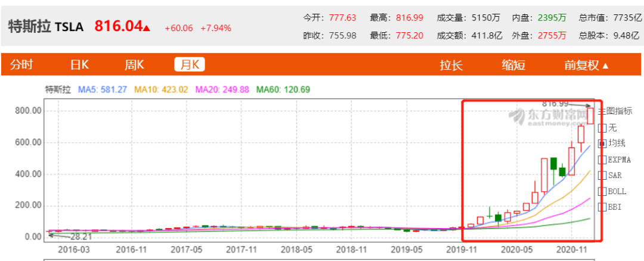Viewport: 644px width, 261px height.
Task: Select the 均线 moving average option
Action: point(602,144)
